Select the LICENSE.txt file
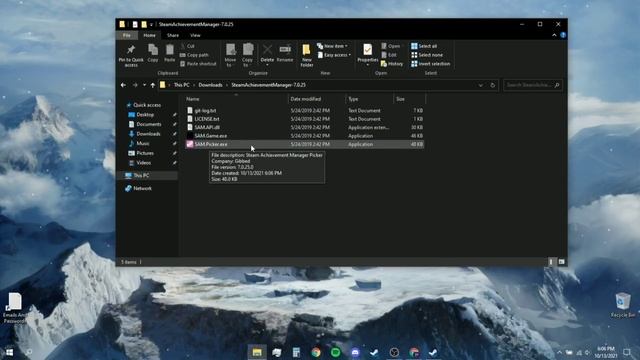 304,119
